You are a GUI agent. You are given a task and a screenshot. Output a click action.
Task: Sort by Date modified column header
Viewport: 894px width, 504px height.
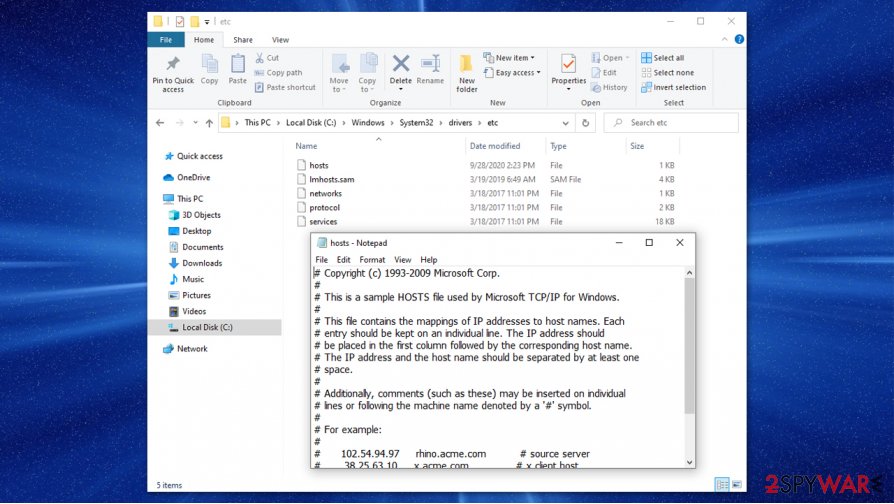click(x=495, y=146)
